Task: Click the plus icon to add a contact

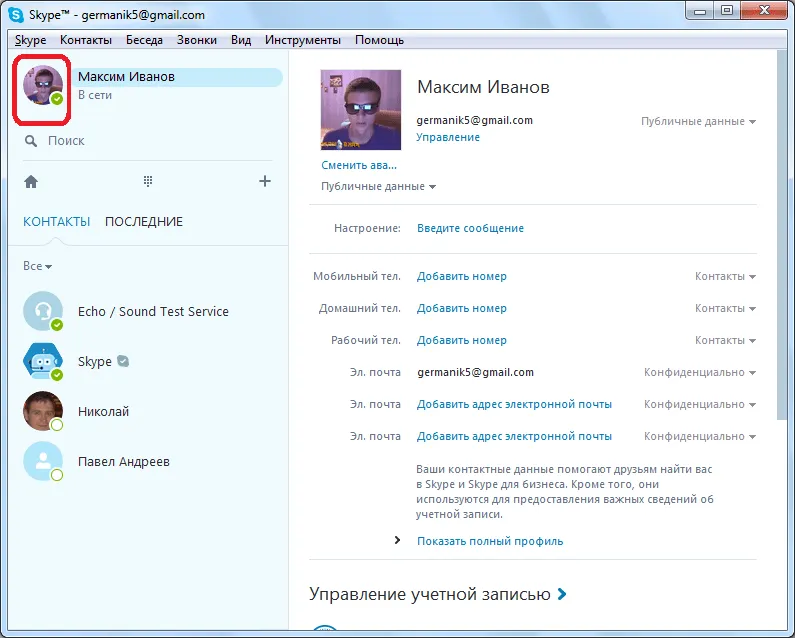Action: pyautogui.click(x=265, y=181)
